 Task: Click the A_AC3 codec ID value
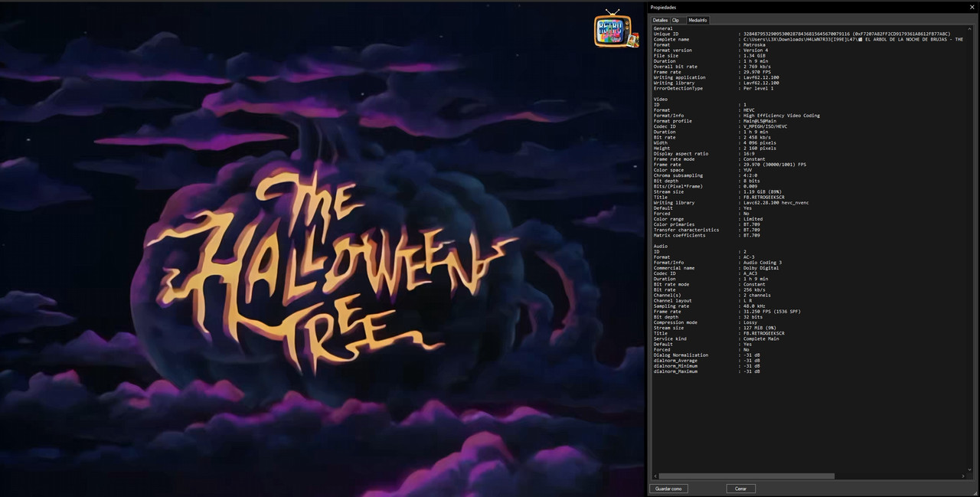point(750,273)
